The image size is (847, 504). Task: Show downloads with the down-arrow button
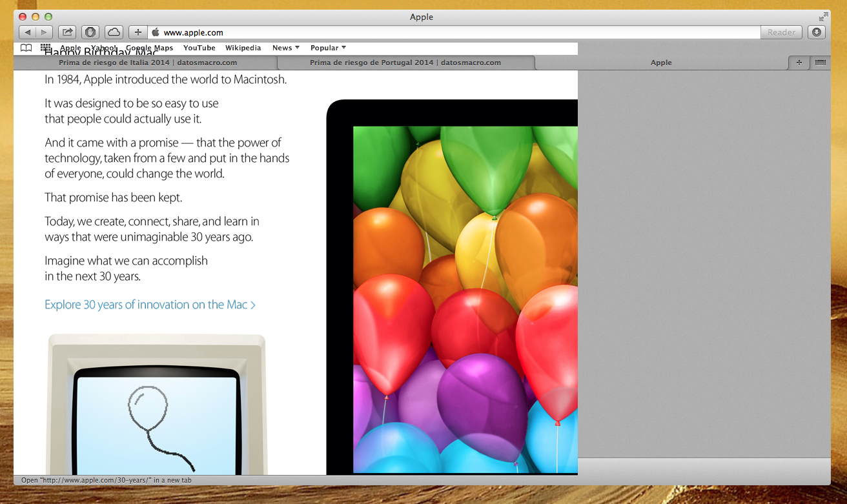click(817, 32)
